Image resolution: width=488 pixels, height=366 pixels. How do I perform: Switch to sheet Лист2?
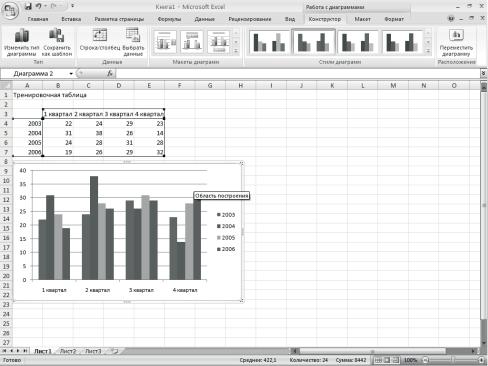click(x=68, y=351)
